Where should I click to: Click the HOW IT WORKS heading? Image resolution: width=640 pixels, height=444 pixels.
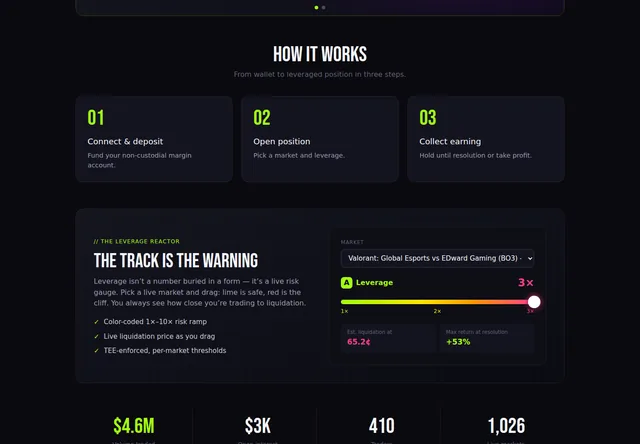coord(320,54)
